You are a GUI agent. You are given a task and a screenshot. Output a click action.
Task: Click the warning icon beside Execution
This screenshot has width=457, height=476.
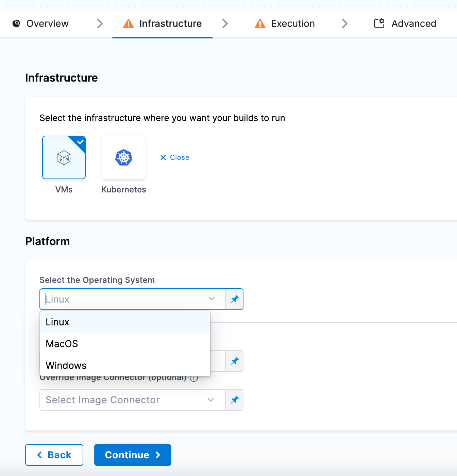click(x=259, y=23)
